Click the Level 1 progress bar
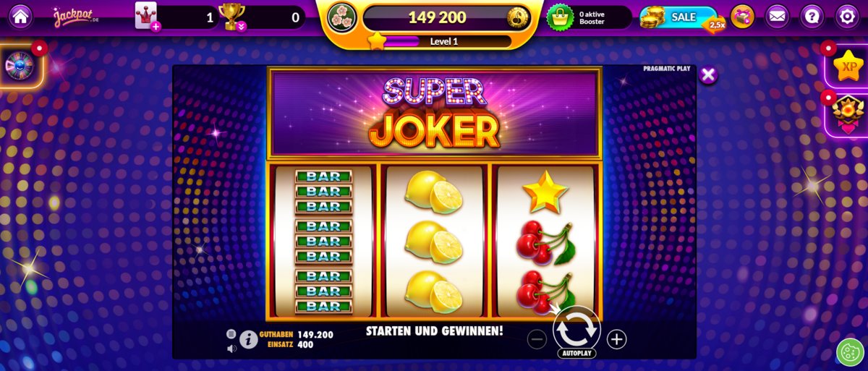Screen dimensions: 868x371 point(444,41)
